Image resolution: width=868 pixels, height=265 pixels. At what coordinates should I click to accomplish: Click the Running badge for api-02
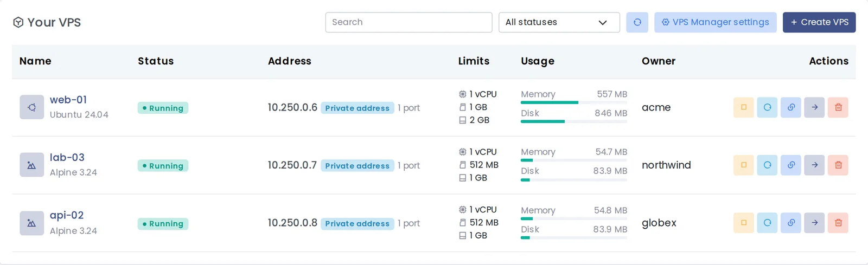(163, 223)
